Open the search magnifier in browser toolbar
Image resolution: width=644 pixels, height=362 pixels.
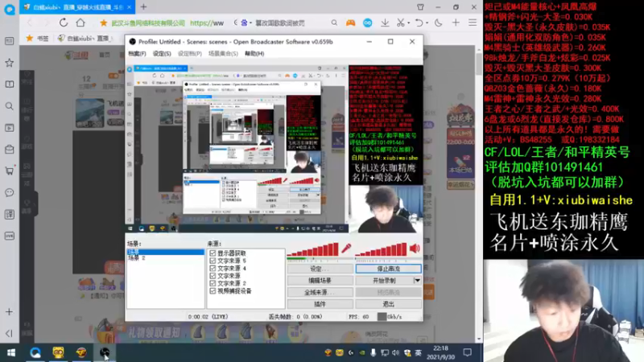[334, 23]
